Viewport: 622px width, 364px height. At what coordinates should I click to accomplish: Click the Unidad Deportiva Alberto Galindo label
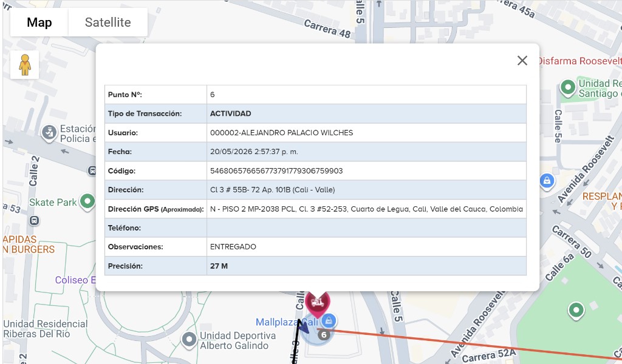238,340
